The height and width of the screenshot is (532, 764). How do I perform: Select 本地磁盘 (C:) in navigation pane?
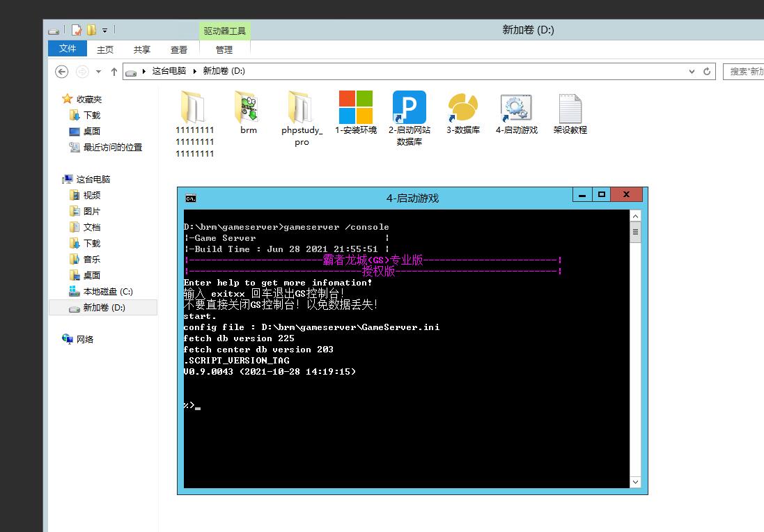[x=107, y=292]
